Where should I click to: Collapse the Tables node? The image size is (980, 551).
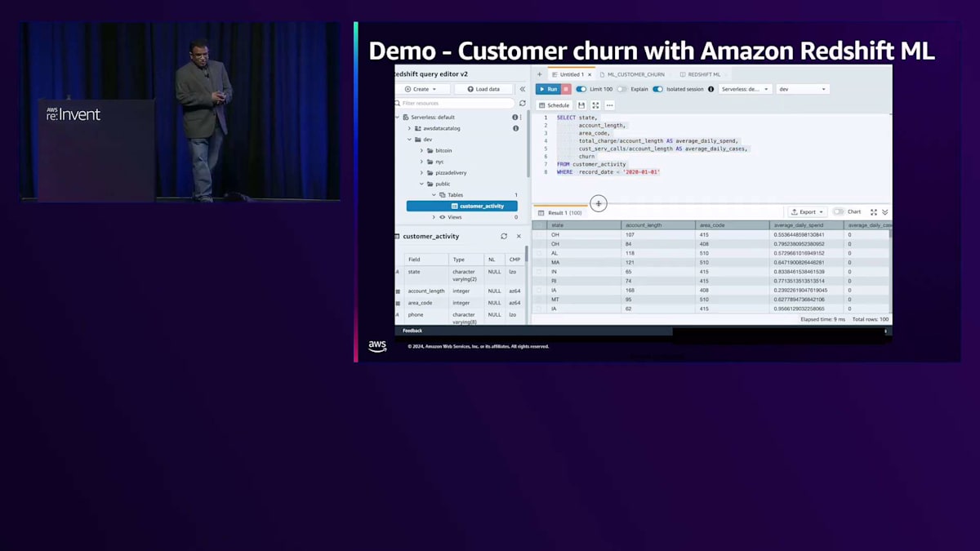tap(434, 195)
